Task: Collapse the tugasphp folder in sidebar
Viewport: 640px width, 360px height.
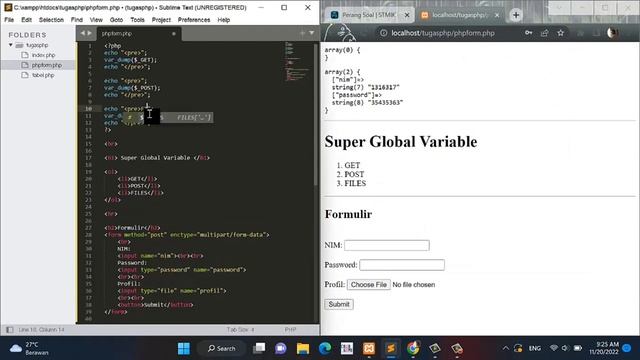Action: click(x=11, y=45)
